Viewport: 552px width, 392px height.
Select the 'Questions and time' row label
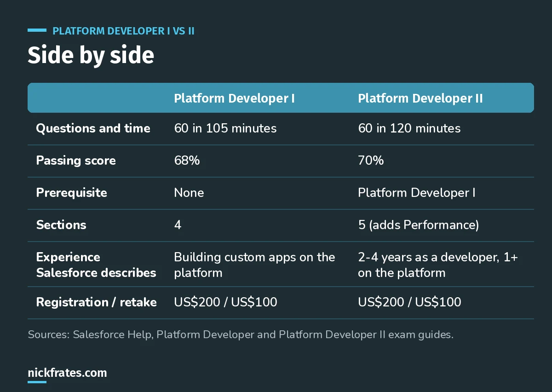(93, 128)
